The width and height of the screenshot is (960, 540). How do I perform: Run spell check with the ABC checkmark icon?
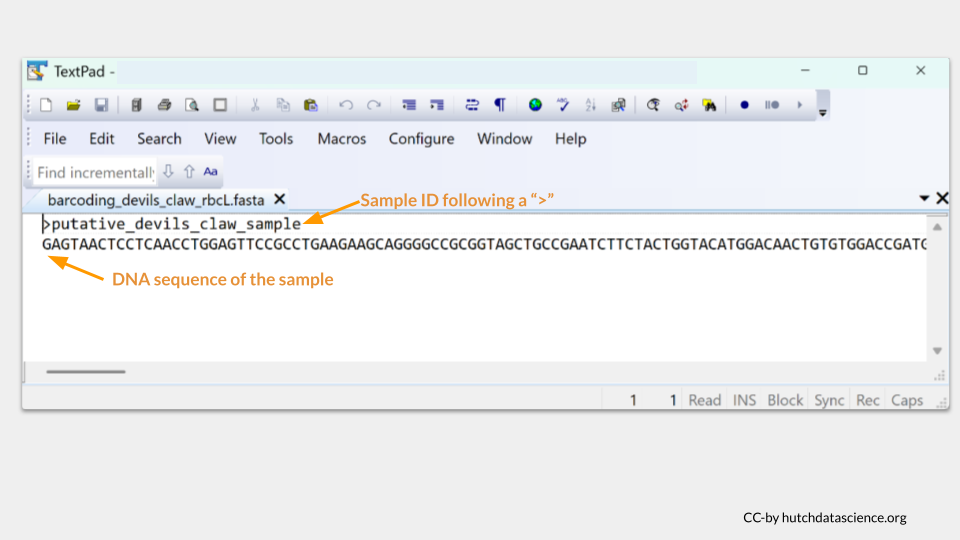tap(563, 105)
